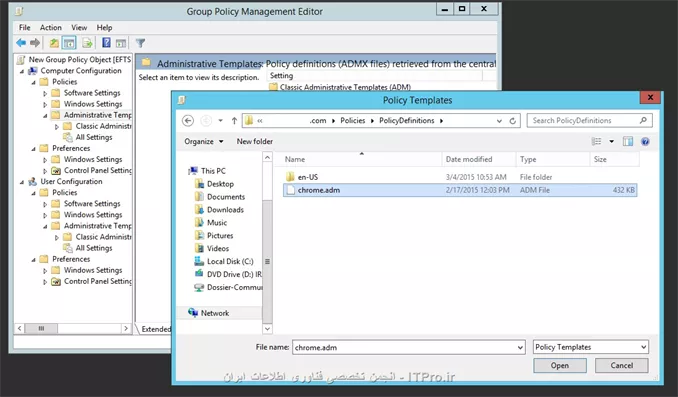Viewport: 678px width, 397px height.
Task: Sort files by Size column header
Action: click(614, 159)
